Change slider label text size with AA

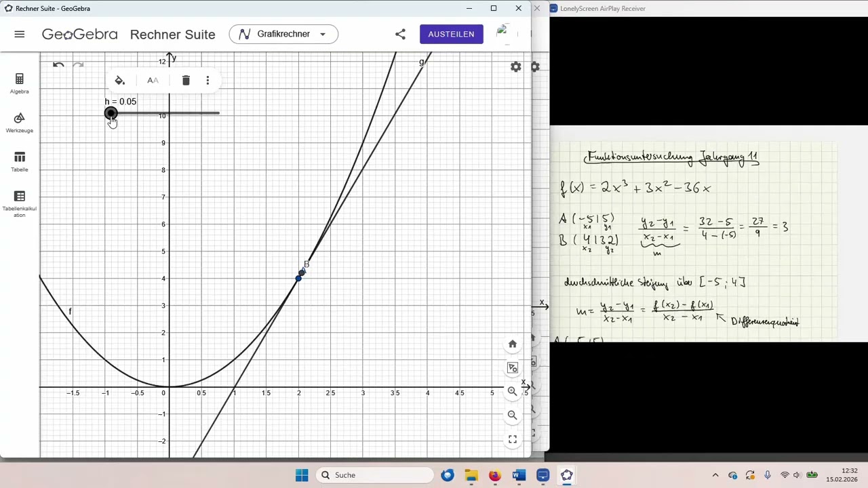point(153,81)
